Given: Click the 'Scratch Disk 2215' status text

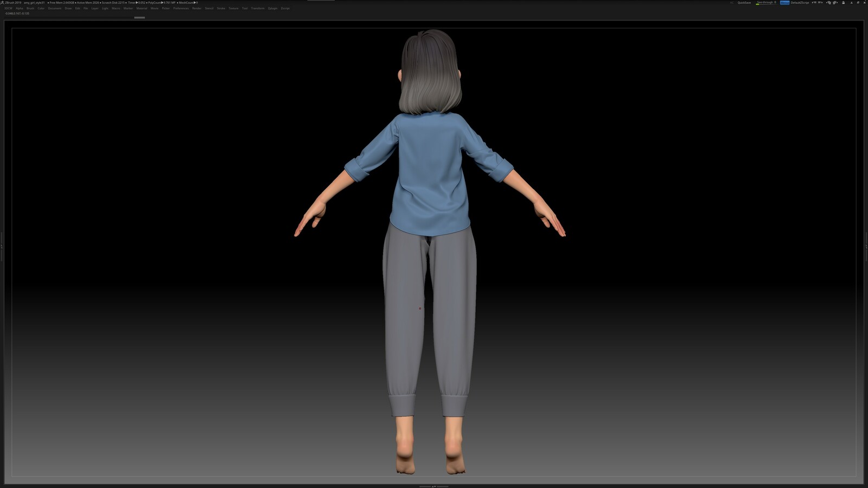Looking at the screenshot, I should [x=113, y=3].
